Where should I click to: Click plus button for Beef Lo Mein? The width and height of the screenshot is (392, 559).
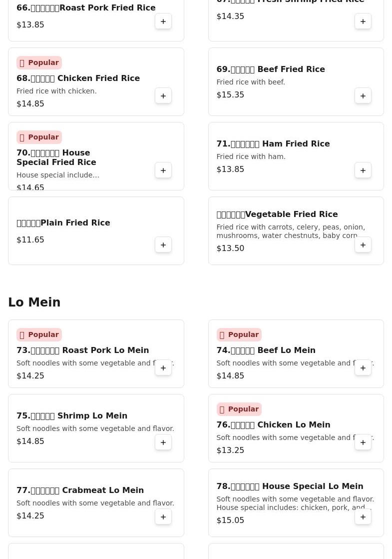(x=363, y=368)
